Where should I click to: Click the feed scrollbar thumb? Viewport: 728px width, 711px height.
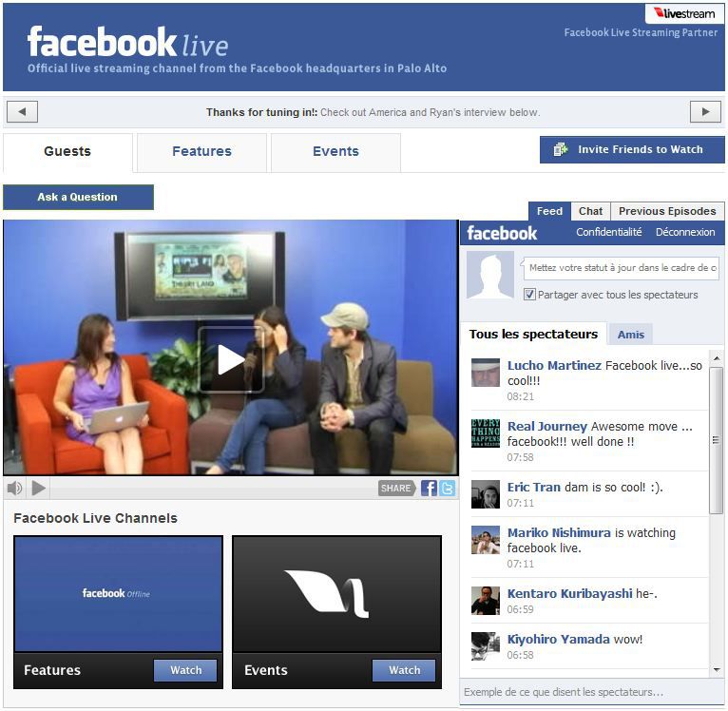(717, 440)
